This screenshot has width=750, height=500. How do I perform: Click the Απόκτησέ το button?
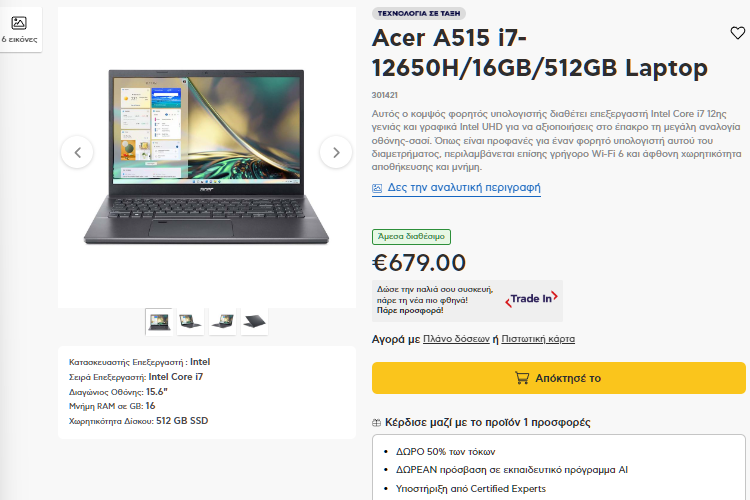click(559, 378)
